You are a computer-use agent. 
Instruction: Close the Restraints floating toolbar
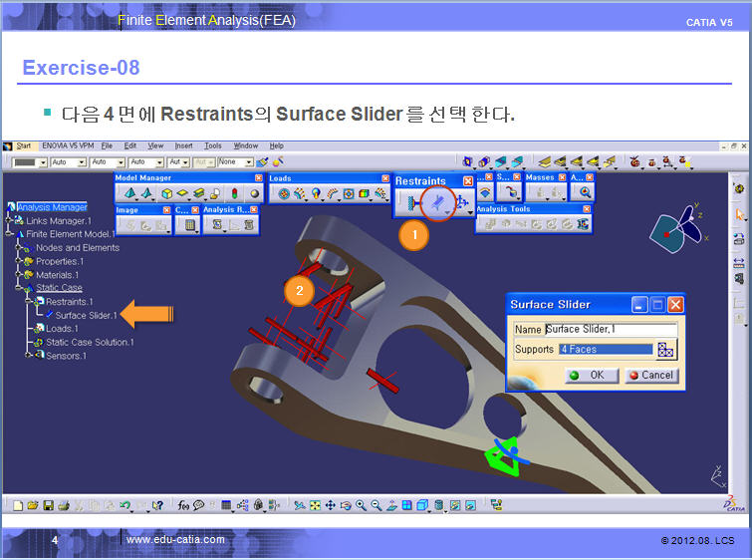(x=468, y=181)
